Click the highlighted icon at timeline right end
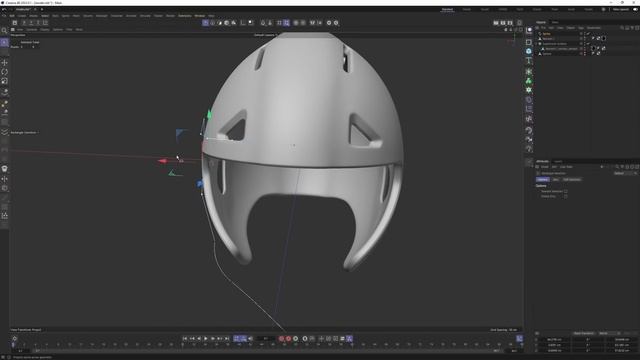This screenshot has width=640, height=360. [519, 338]
